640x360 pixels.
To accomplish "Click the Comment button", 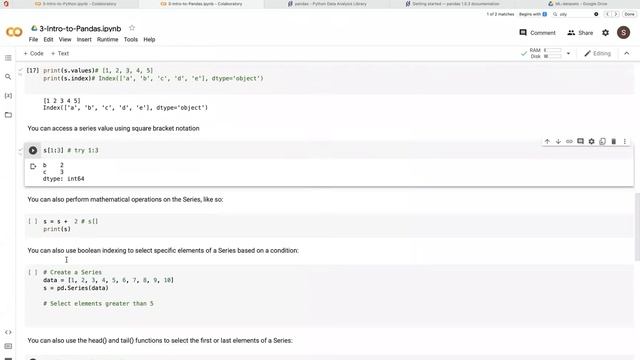I will (x=537, y=32).
